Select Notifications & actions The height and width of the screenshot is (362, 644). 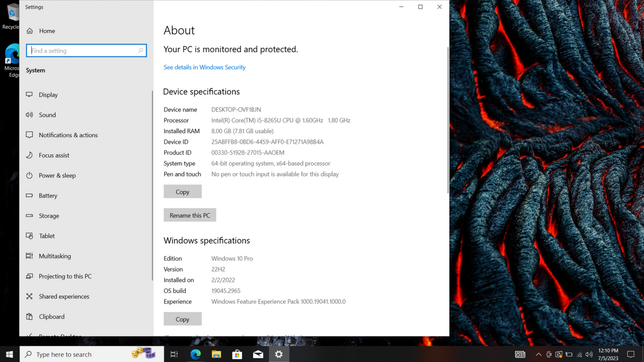click(x=68, y=135)
